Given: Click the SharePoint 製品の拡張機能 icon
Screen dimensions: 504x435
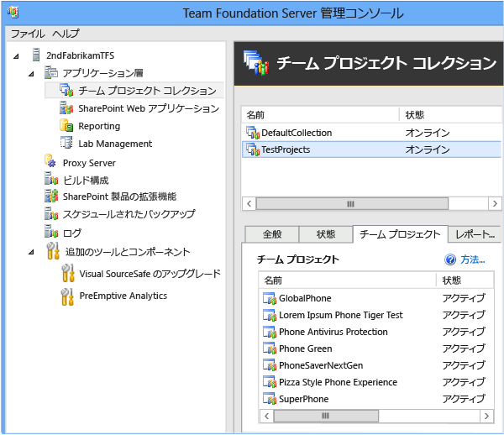Looking at the screenshot, I should pyautogui.click(x=51, y=196).
